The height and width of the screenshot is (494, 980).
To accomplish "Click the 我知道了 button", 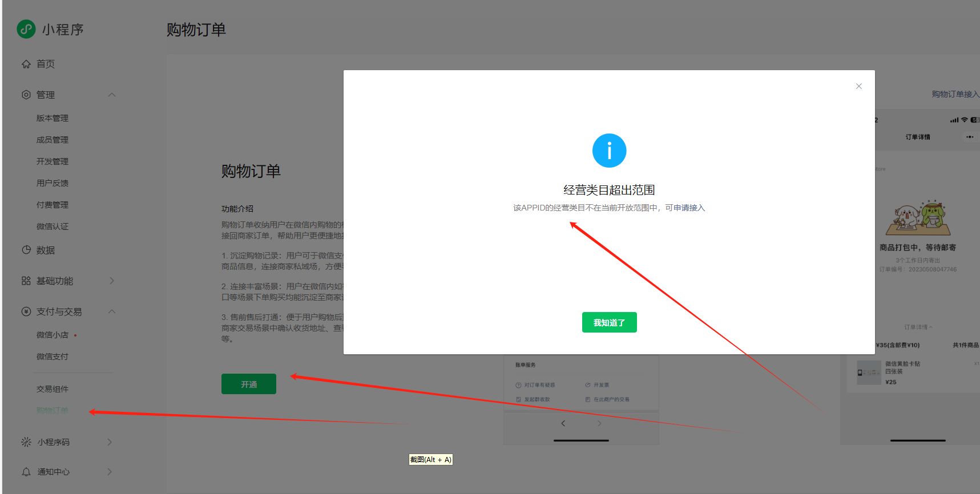I will pyautogui.click(x=609, y=322).
